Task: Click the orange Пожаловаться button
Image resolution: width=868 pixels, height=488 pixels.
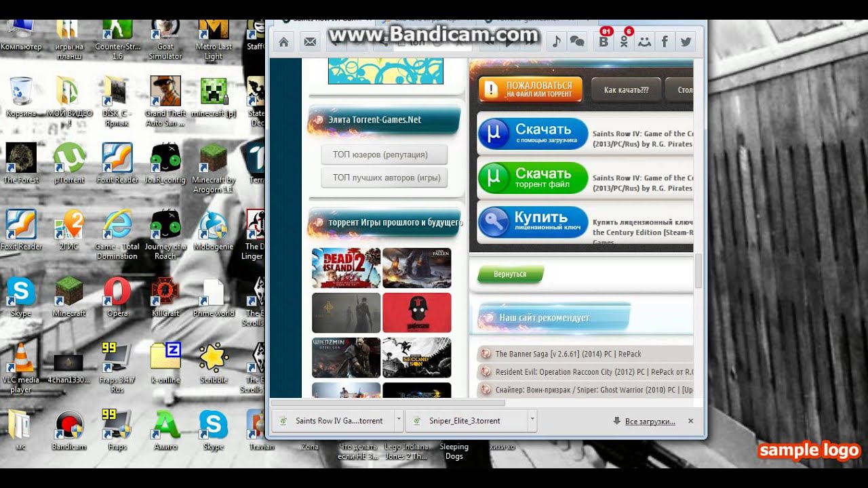Action: coord(531,89)
